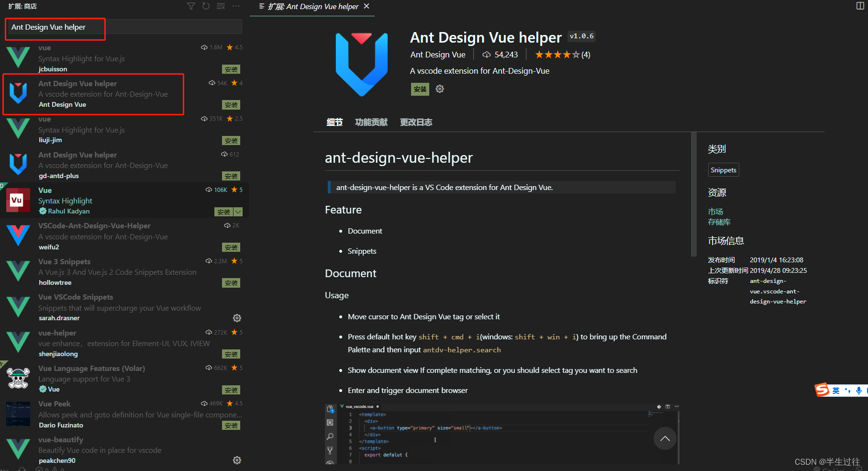
Task: Click the gear icon on vue-beautify entry
Action: tap(237, 460)
